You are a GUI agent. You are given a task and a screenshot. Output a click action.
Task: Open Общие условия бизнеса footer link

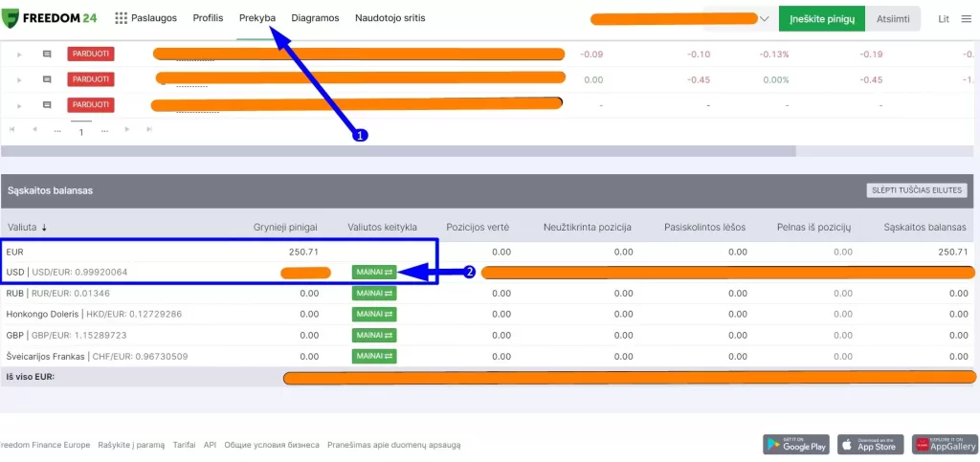click(272, 445)
